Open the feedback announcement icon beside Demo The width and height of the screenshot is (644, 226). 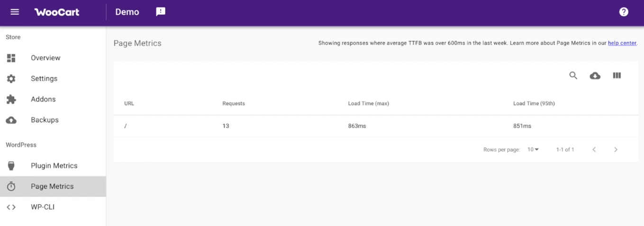pyautogui.click(x=161, y=12)
